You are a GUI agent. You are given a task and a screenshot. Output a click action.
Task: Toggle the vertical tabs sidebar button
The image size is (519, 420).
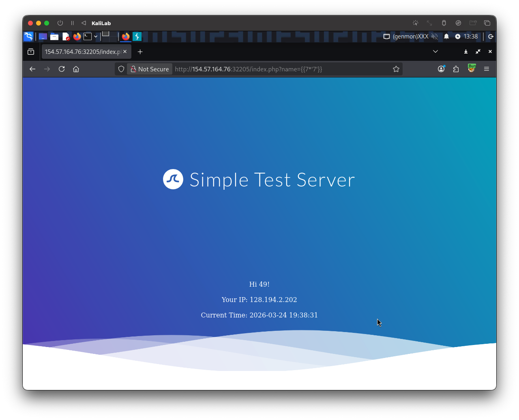(31, 52)
